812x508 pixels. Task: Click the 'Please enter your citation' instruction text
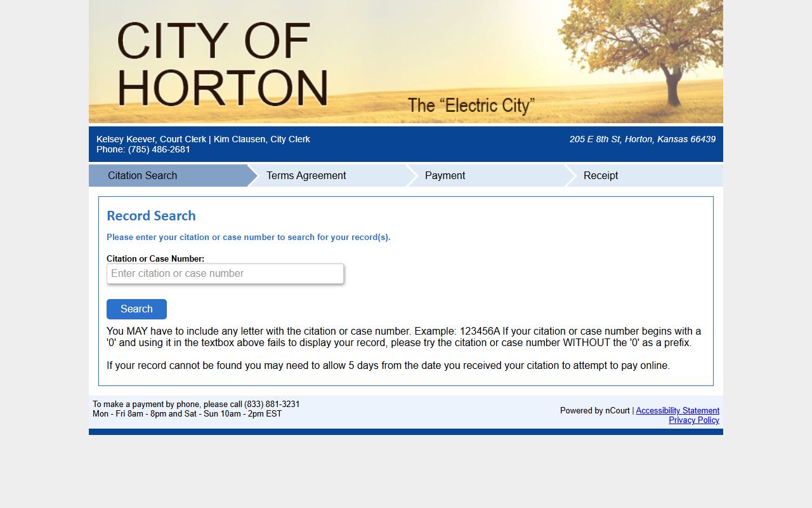click(249, 237)
